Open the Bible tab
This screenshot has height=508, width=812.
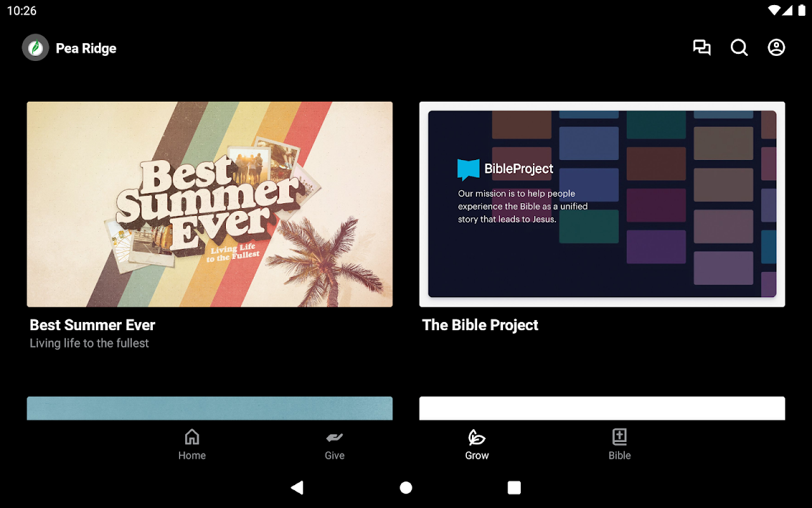coord(620,444)
